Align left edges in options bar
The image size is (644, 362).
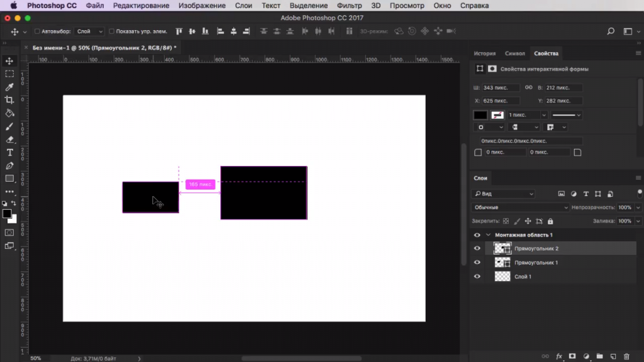[220, 31]
